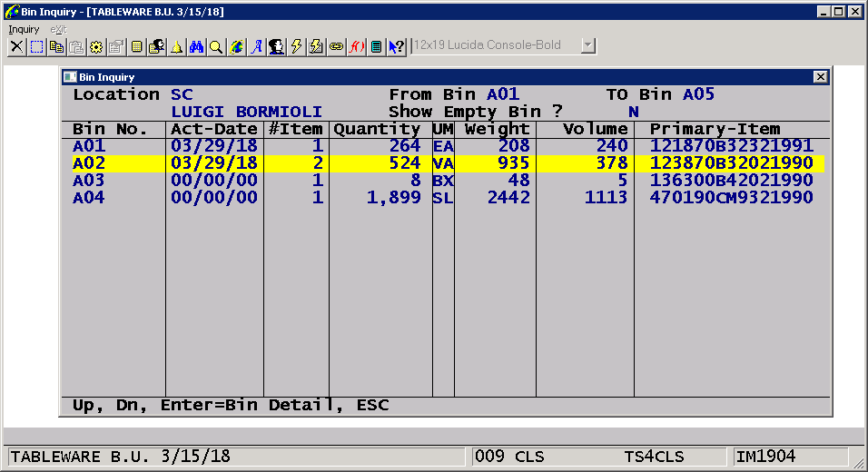This screenshot has width=868, height=472.
Task: Select bin row A04
Action: (449, 198)
